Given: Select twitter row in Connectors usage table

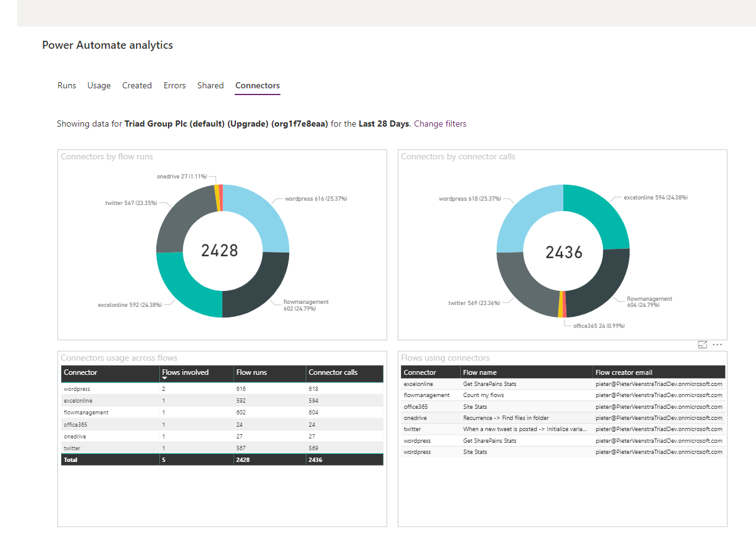Looking at the screenshot, I should [222, 448].
